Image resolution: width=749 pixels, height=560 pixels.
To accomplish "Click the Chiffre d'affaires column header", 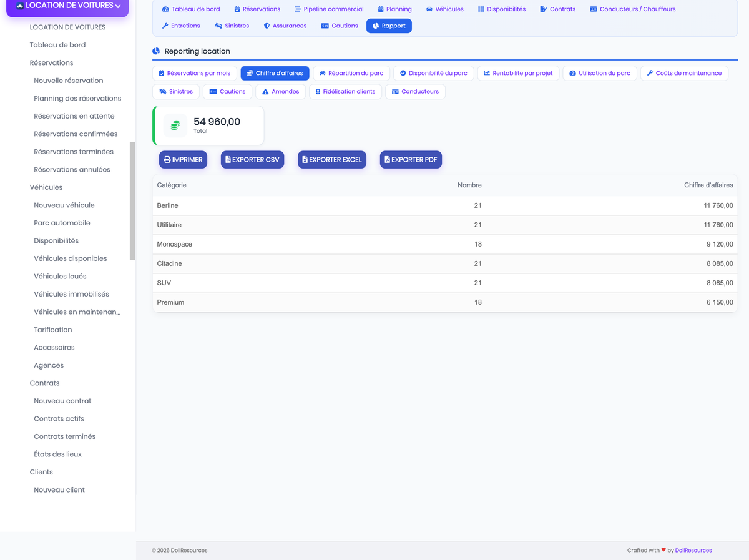I will [x=708, y=185].
